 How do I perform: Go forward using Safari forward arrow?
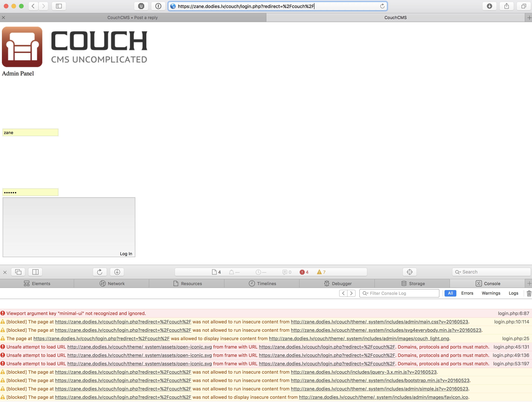pyautogui.click(x=43, y=6)
